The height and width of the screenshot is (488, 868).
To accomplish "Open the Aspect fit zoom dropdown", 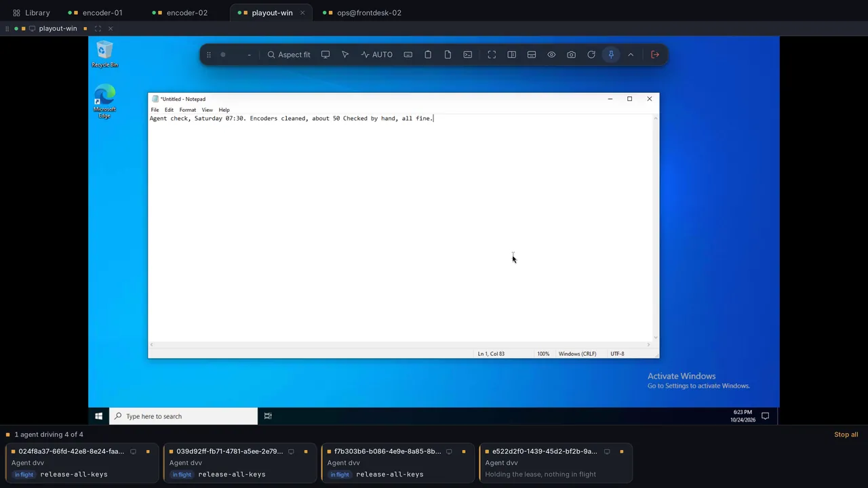I will point(289,55).
